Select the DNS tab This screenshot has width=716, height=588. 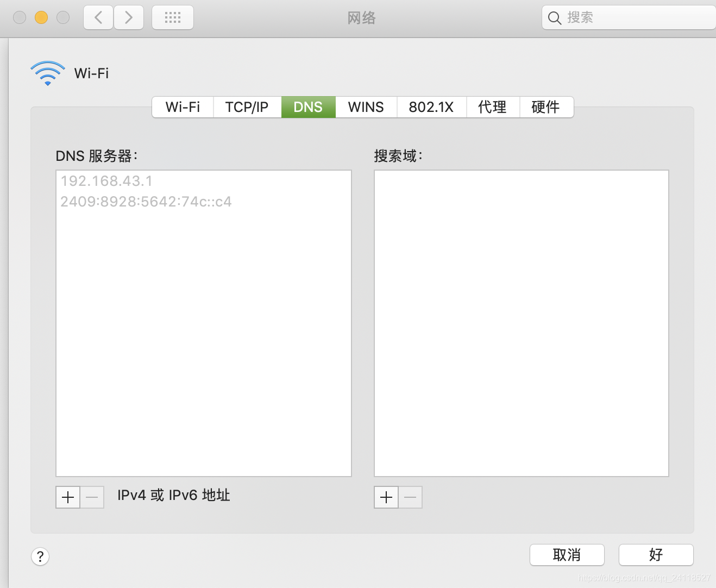[308, 107]
